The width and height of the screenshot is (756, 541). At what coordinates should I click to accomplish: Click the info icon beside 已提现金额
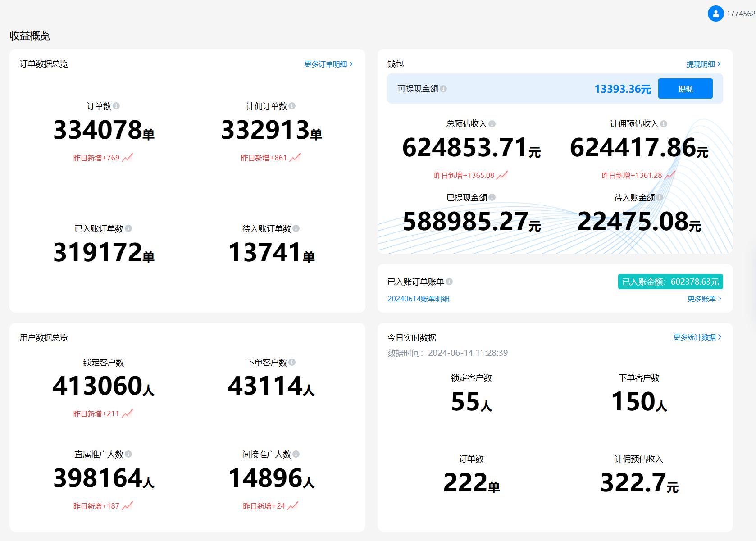coord(492,197)
